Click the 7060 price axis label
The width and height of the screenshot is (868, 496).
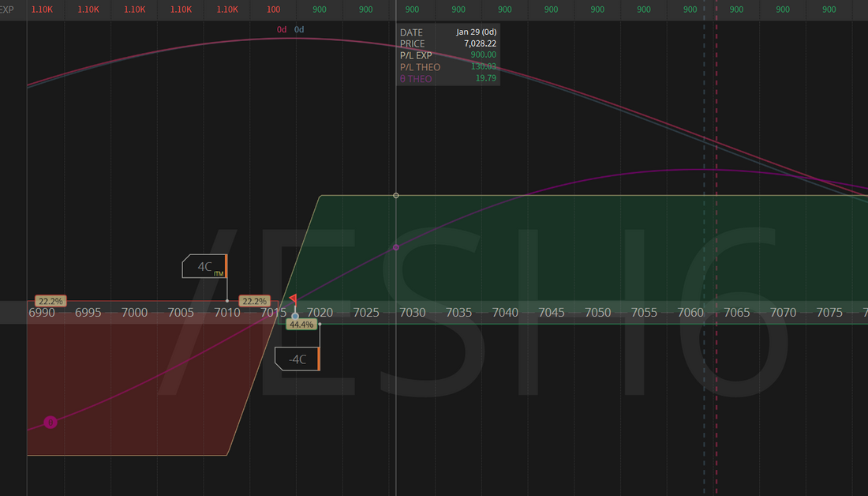[690, 313]
